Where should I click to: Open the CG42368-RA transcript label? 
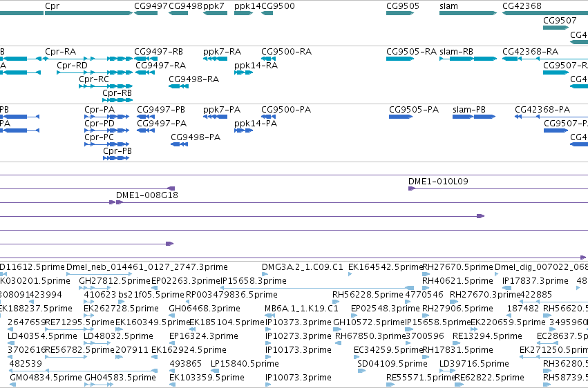(530, 51)
